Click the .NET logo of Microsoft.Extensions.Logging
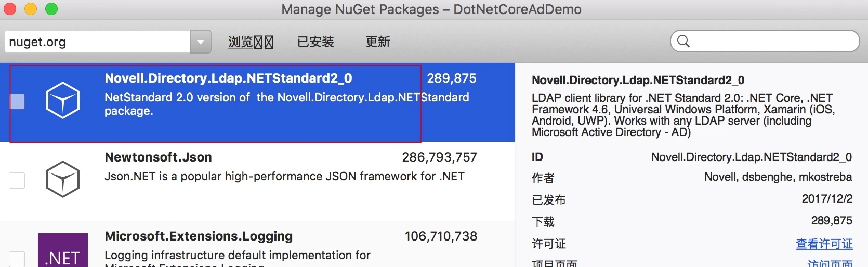Image resolution: width=868 pixels, height=267 pixels. [x=63, y=250]
